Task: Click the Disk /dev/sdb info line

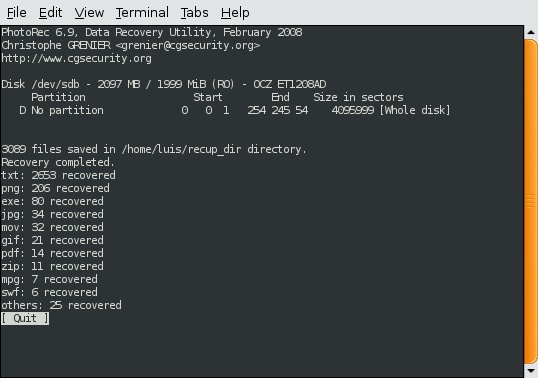Action: (164, 84)
